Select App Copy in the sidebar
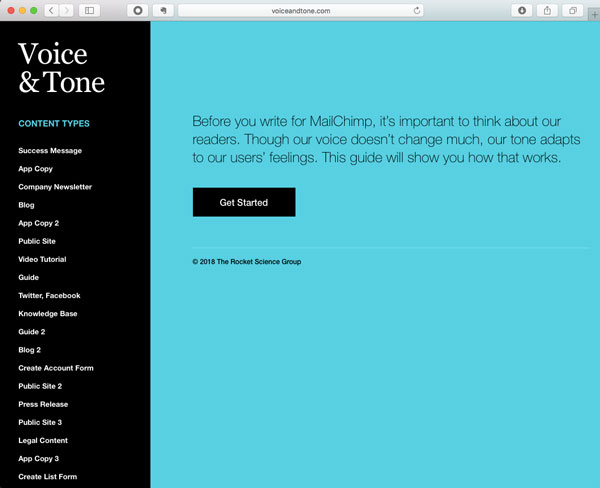The width and height of the screenshot is (600, 488). pos(36,169)
